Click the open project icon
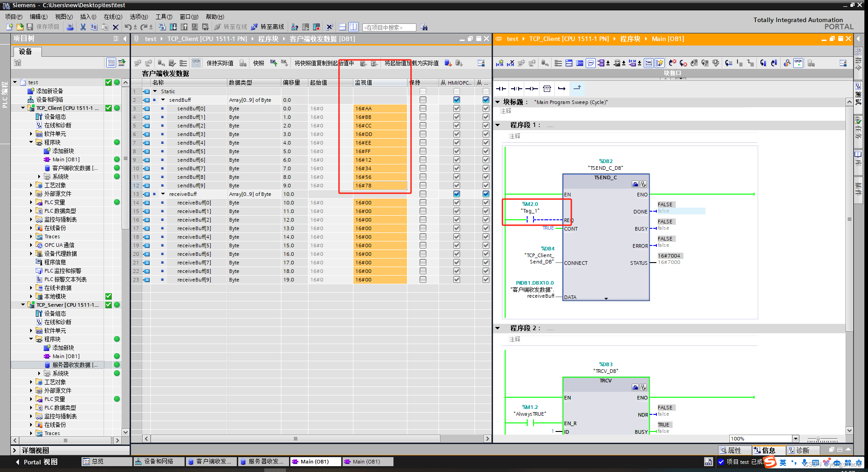Image resolution: width=868 pixels, height=472 pixels. pyautogui.click(x=20, y=27)
